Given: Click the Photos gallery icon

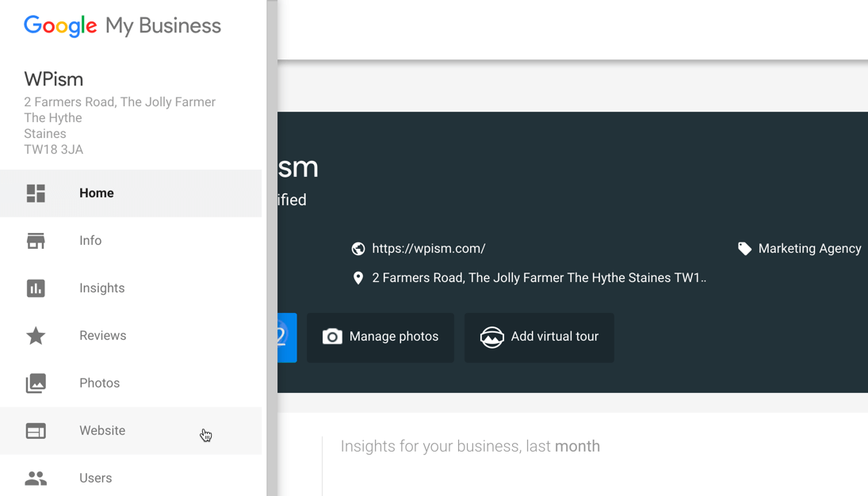Looking at the screenshot, I should (x=36, y=383).
